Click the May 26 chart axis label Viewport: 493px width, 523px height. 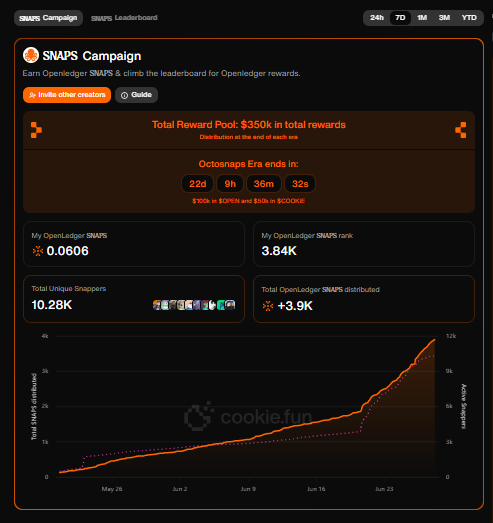tap(112, 489)
